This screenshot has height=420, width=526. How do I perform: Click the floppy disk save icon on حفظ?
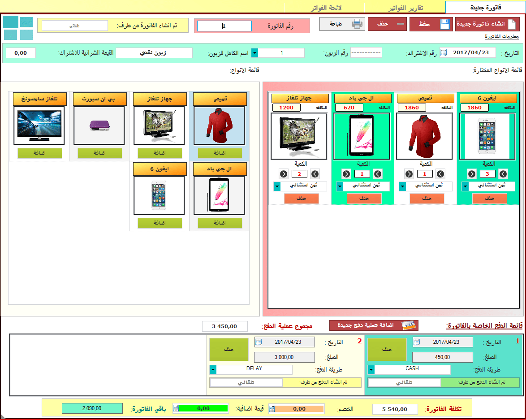tap(444, 24)
